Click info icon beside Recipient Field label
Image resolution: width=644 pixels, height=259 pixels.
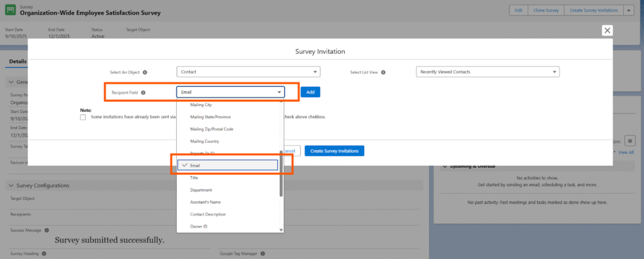click(x=143, y=92)
